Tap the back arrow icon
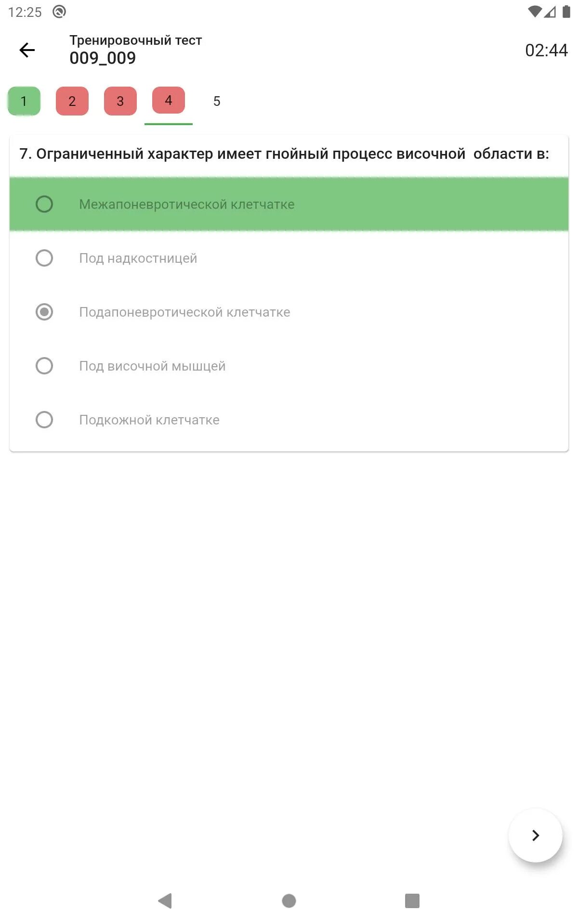The width and height of the screenshot is (578, 924). tap(27, 50)
